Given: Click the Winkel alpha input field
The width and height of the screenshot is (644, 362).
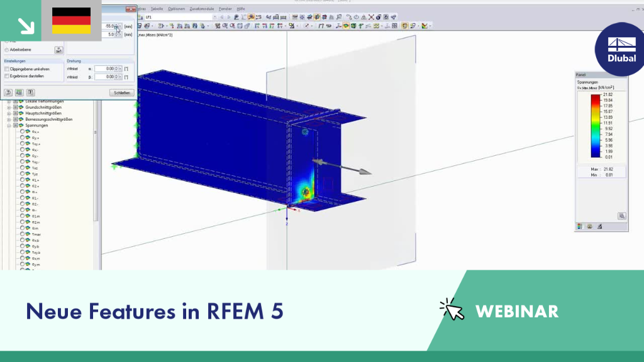Looking at the screenshot, I should (x=106, y=69).
